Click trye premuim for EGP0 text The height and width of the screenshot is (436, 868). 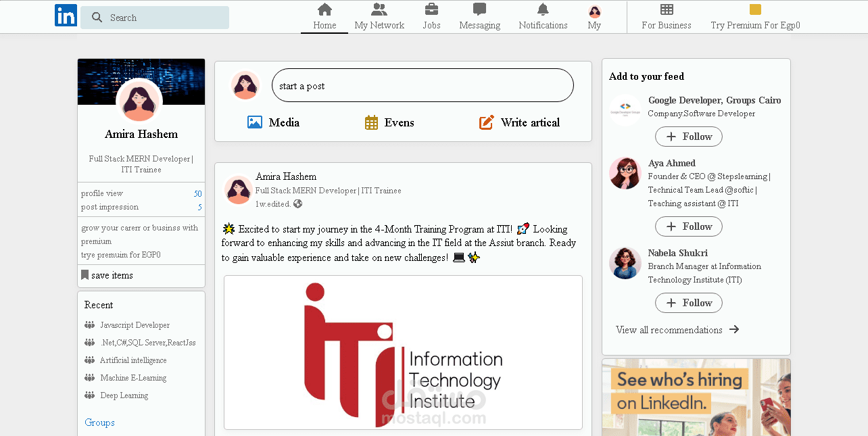(x=121, y=255)
